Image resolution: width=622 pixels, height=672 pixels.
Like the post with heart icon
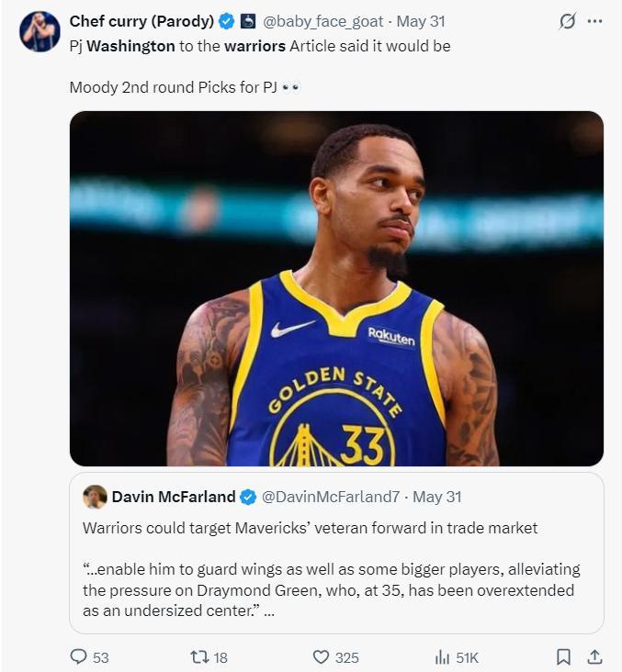(x=321, y=657)
